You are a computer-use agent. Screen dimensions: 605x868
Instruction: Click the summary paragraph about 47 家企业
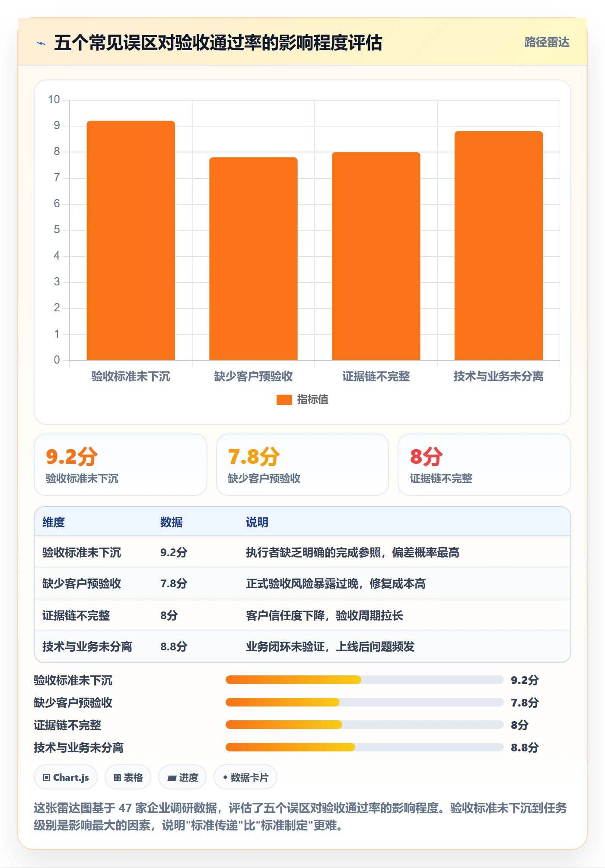(x=300, y=817)
